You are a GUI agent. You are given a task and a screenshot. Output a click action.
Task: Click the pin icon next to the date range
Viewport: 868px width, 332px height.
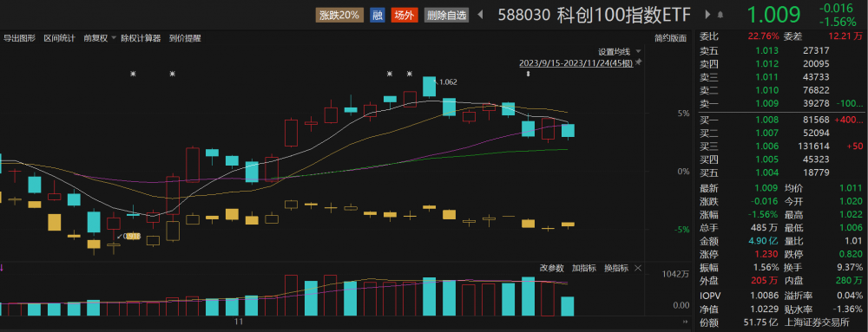point(638,62)
